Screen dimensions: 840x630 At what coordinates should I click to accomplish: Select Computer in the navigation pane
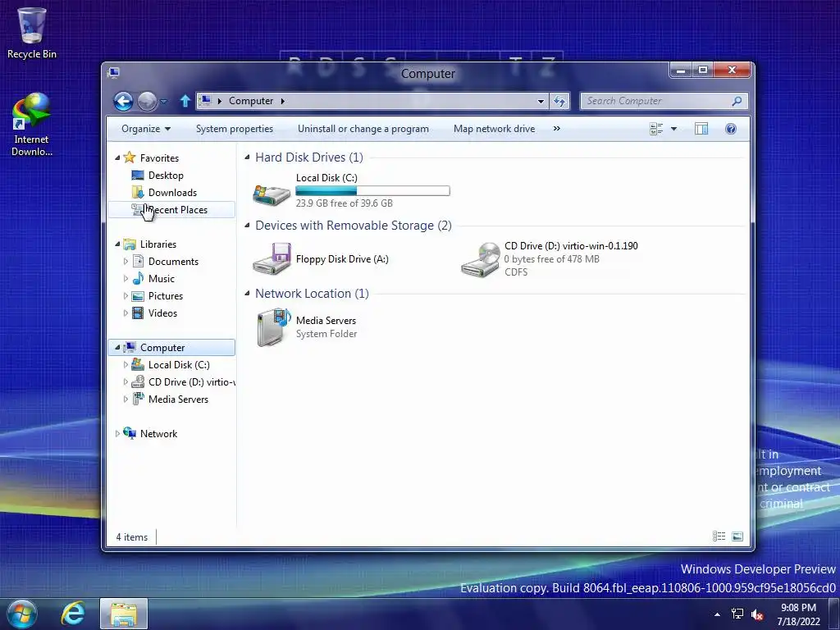point(171,347)
